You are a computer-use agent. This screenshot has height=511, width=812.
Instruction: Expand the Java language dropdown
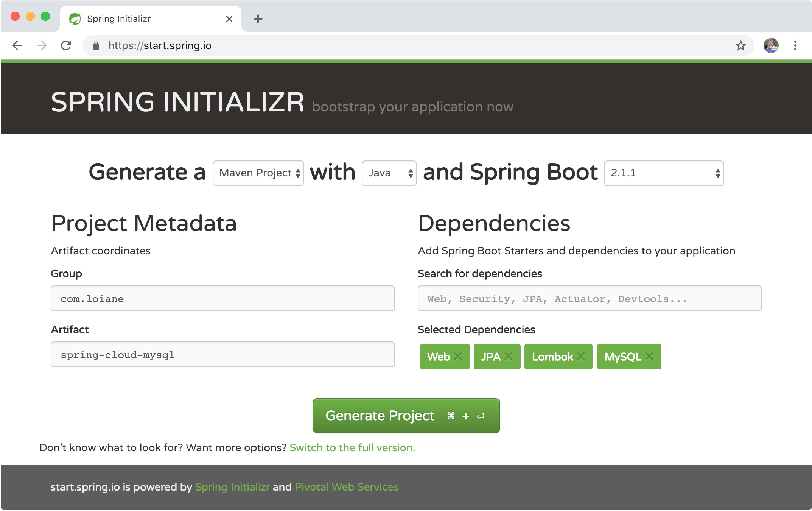pyautogui.click(x=388, y=173)
